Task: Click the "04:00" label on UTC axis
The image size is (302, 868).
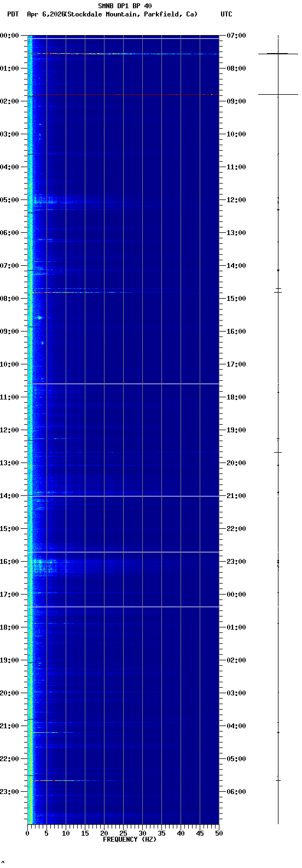Action: pyautogui.click(x=236, y=726)
